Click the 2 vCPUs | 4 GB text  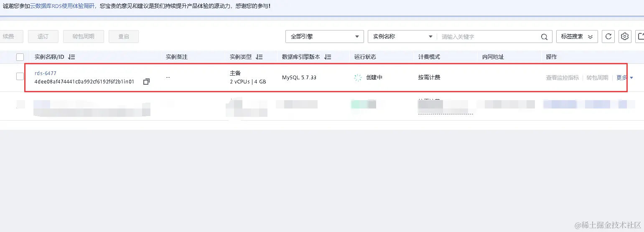[248, 82]
